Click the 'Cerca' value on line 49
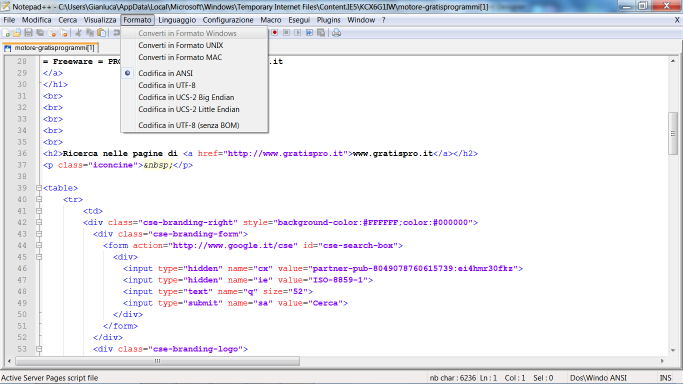 click(x=325, y=303)
